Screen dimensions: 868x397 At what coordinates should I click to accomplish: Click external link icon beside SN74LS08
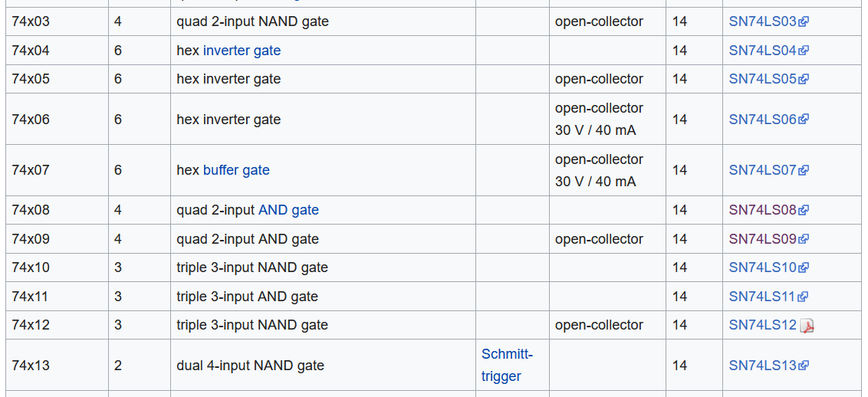[804, 211]
